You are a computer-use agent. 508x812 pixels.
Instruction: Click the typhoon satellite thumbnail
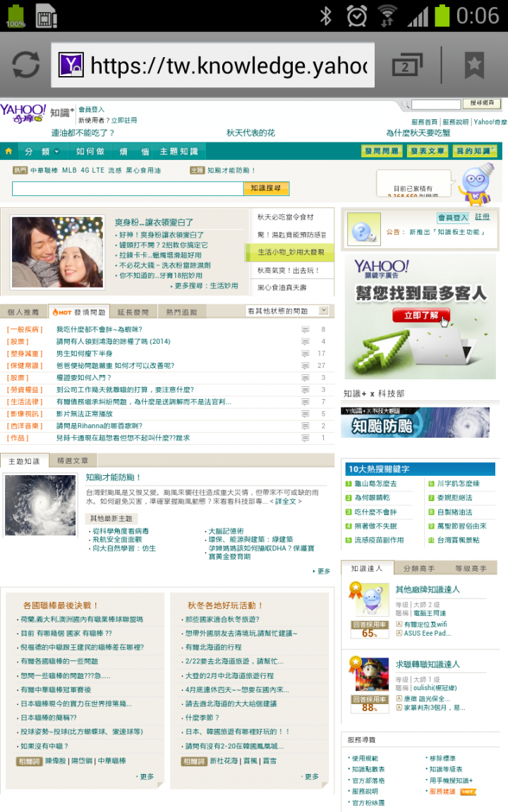tap(40, 505)
